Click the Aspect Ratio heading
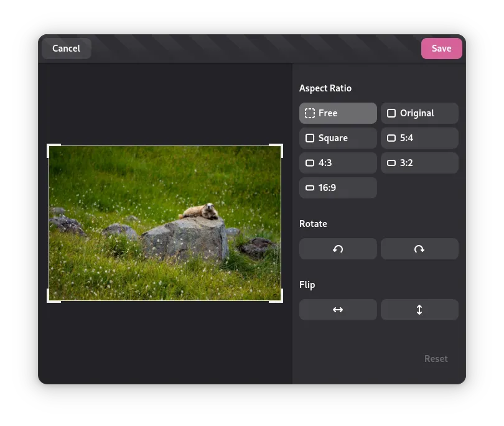 (325, 88)
